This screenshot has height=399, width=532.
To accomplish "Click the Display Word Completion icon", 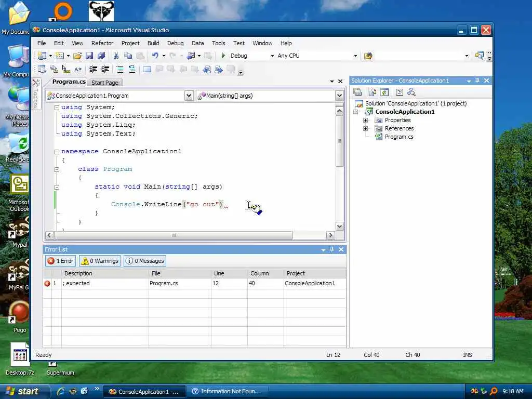I will click(x=78, y=69).
